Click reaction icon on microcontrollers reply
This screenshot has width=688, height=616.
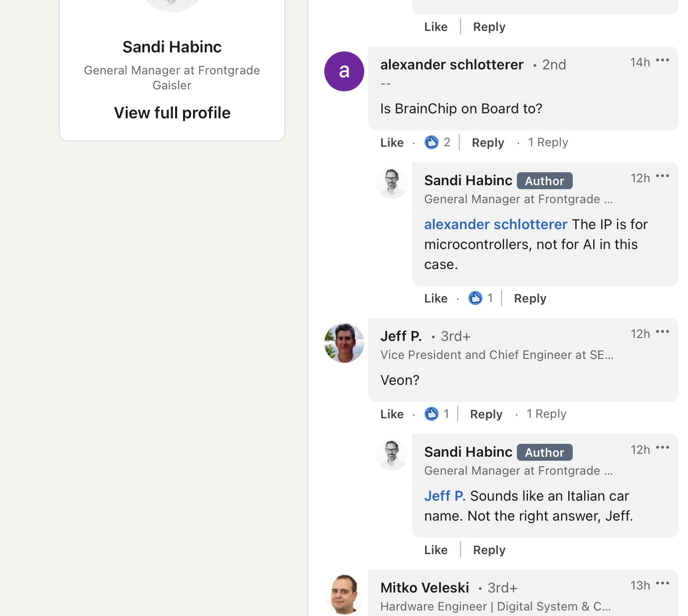point(475,299)
